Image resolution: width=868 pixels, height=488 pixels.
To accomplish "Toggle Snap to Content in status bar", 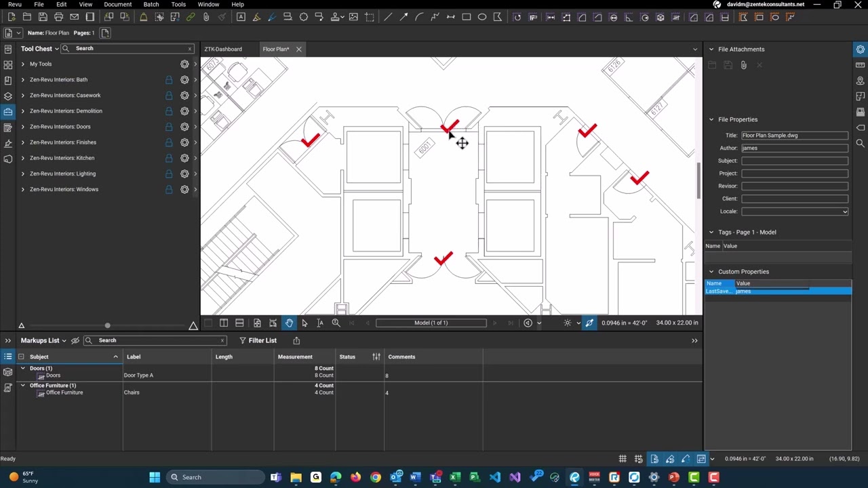I will pyautogui.click(x=654, y=459).
